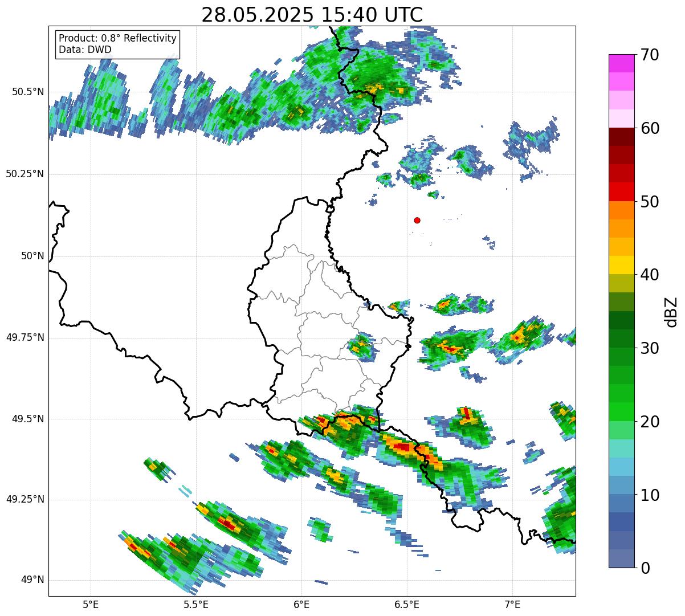Click the 49°N latitude label
This screenshot has width=685, height=616.
click(33, 580)
